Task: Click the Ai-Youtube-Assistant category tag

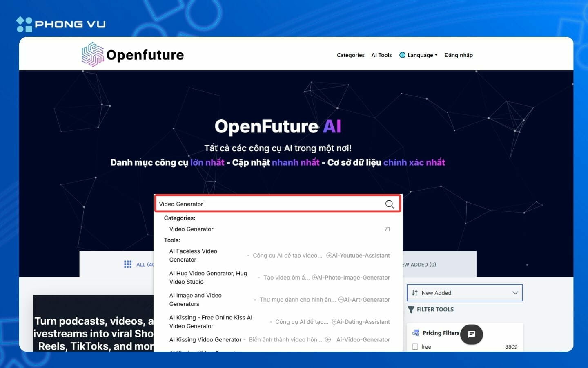Action: coord(361,256)
